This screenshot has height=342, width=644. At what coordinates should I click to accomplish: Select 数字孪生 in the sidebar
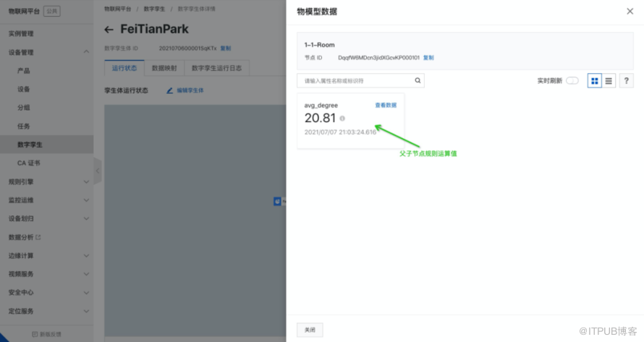[47, 145]
